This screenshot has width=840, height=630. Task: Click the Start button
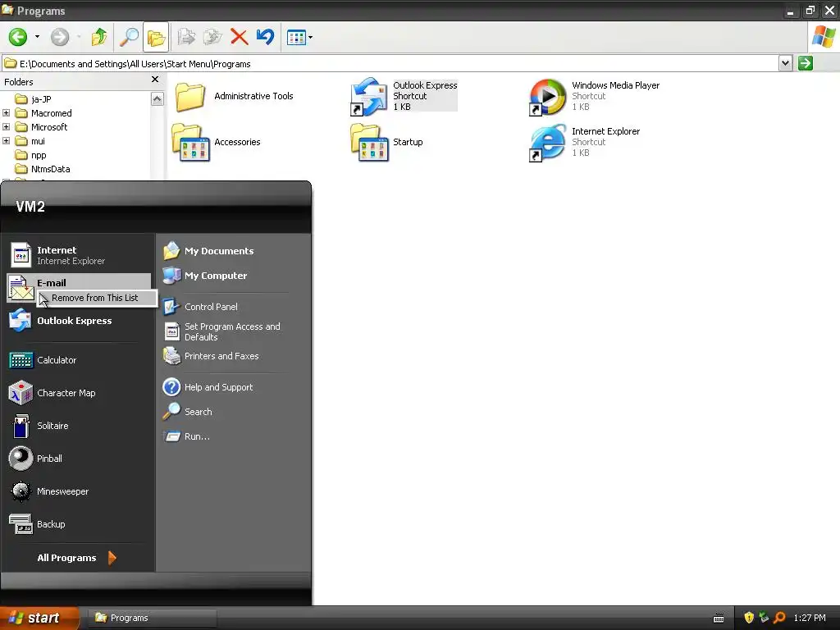[x=39, y=618]
